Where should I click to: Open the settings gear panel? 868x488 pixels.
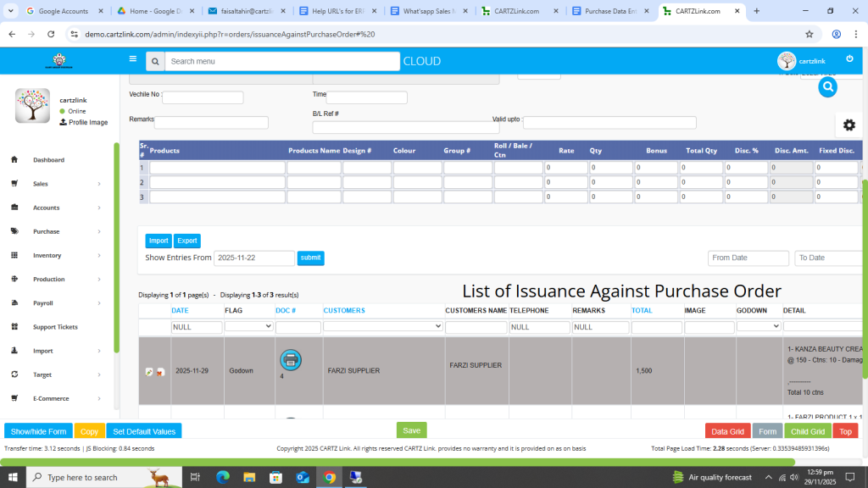pyautogui.click(x=849, y=125)
